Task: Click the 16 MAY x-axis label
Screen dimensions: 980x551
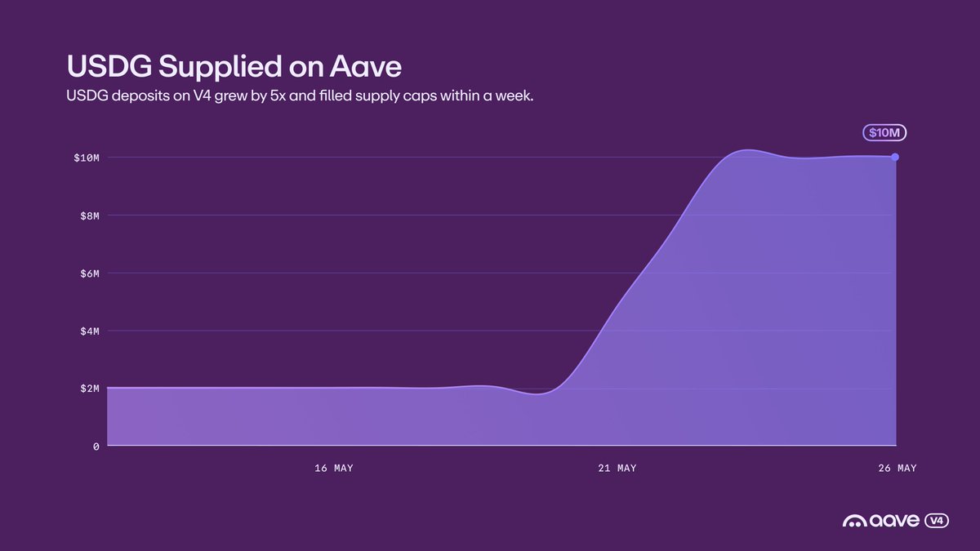Action: [x=333, y=469]
